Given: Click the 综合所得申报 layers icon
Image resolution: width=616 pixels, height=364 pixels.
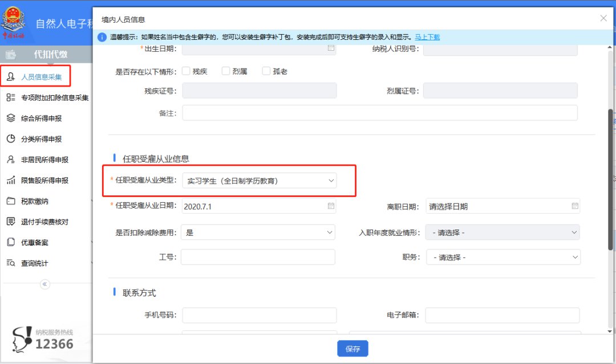Looking at the screenshot, I should click(x=11, y=118).
